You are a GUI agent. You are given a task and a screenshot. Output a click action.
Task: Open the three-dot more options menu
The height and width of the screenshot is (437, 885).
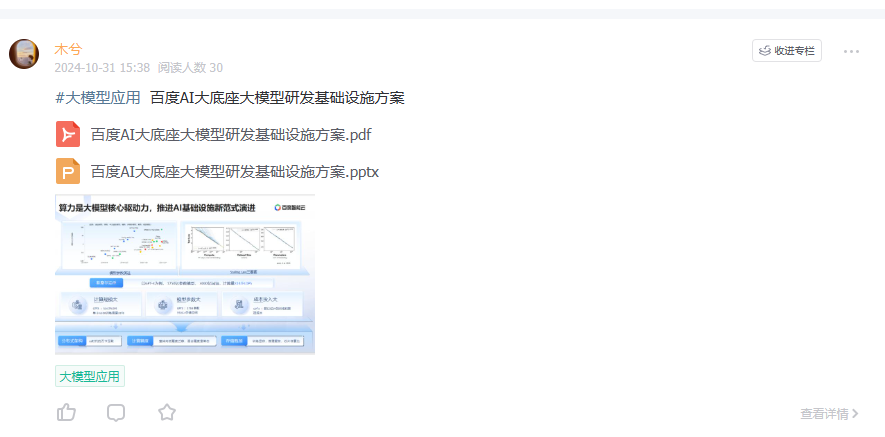851,51
